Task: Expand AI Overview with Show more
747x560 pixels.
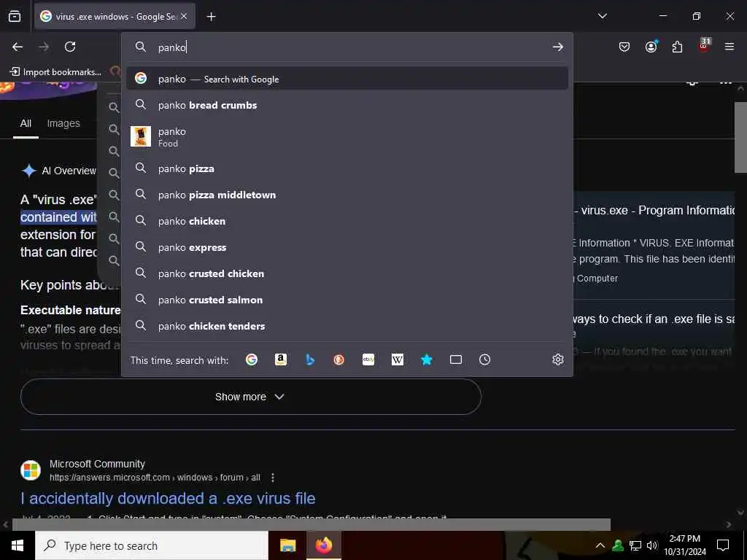Action: tap(251, 397)
